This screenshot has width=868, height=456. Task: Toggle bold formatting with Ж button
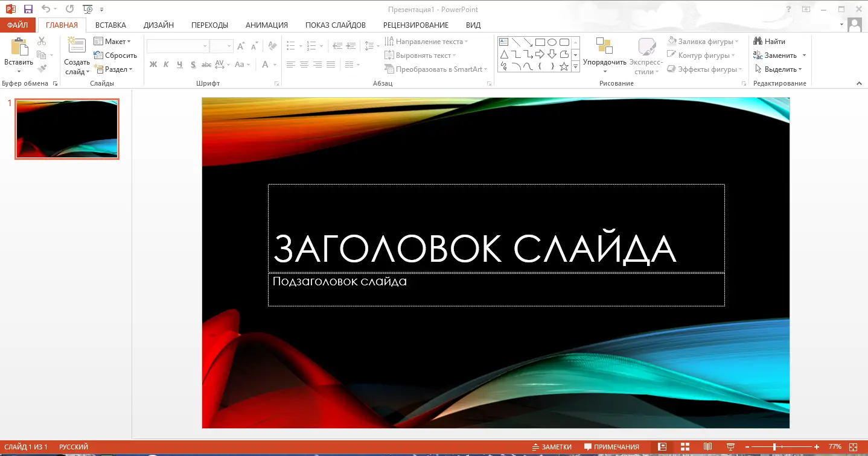(x=153, y=65)
